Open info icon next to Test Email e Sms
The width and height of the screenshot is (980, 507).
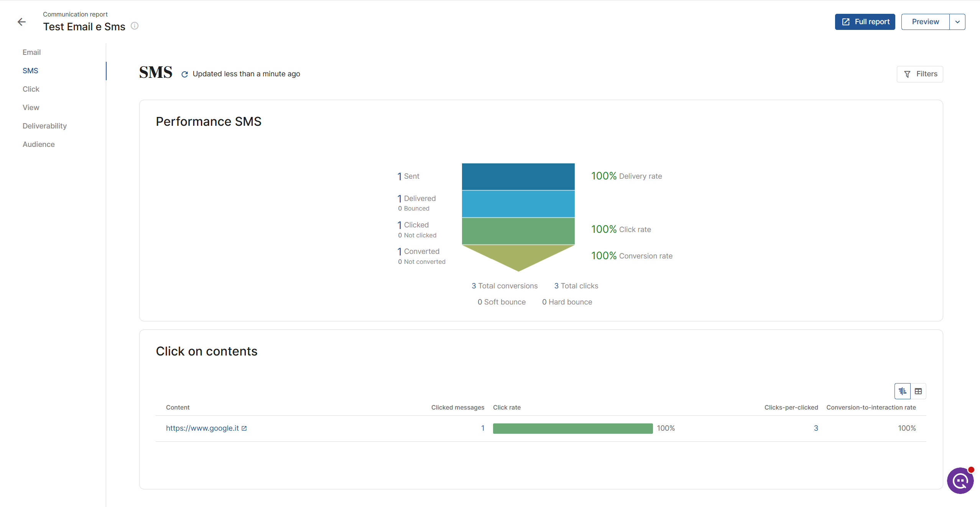[135, 26]
